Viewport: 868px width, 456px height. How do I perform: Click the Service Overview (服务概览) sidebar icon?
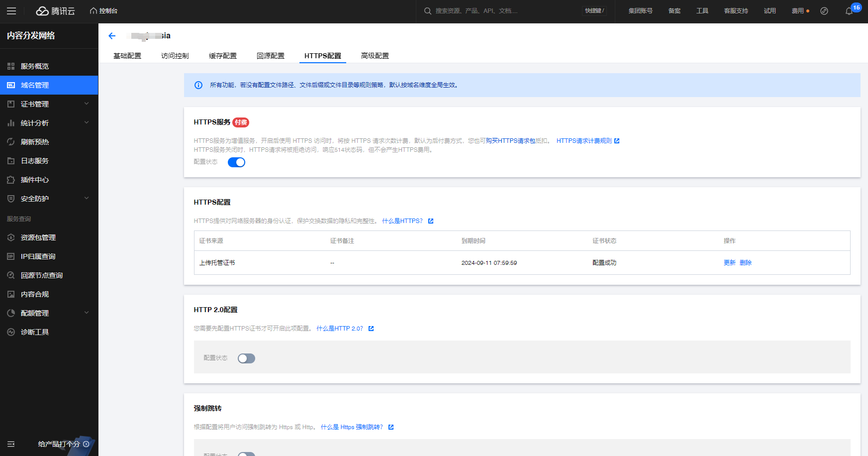[x=11, y=66]
